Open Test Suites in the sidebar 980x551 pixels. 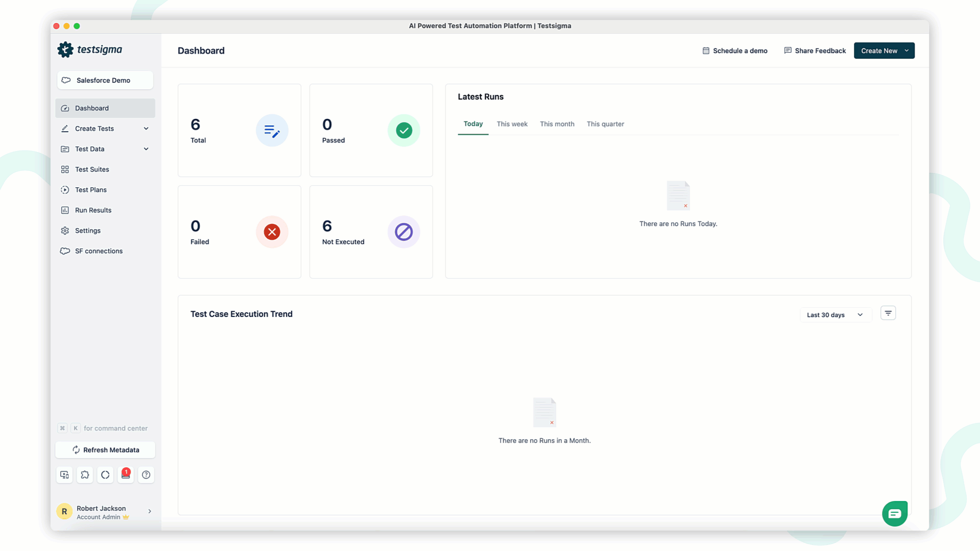pyautogui.click(x=105, y=169)
